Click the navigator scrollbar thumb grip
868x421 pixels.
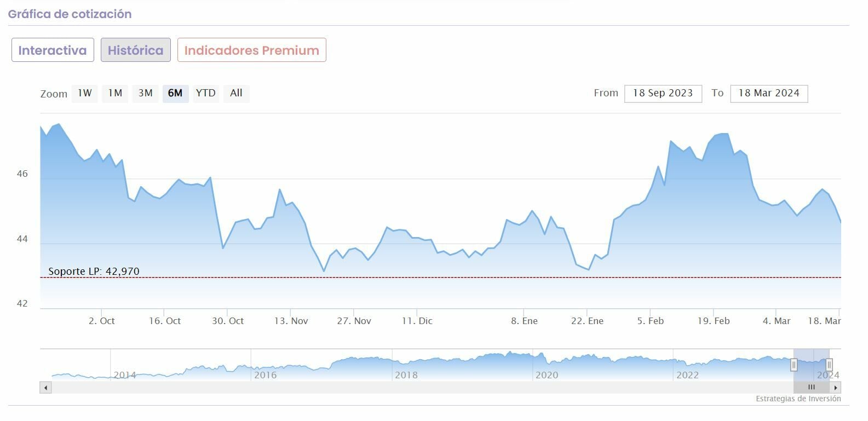[812, 388]
